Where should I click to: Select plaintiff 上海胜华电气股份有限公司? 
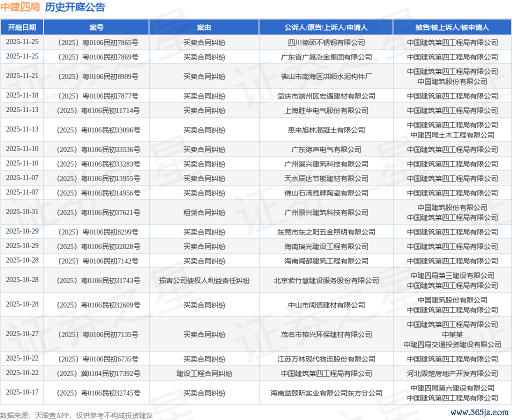[x=326, y=110]
